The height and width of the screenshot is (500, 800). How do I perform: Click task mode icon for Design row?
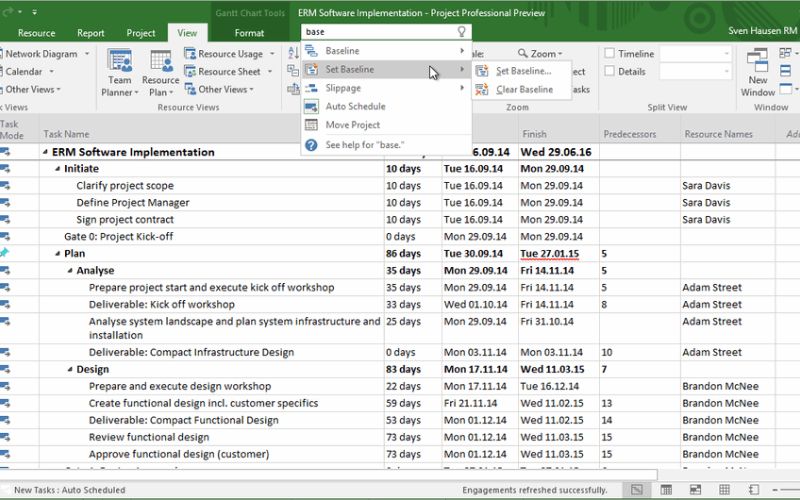(x=5, y=369)
